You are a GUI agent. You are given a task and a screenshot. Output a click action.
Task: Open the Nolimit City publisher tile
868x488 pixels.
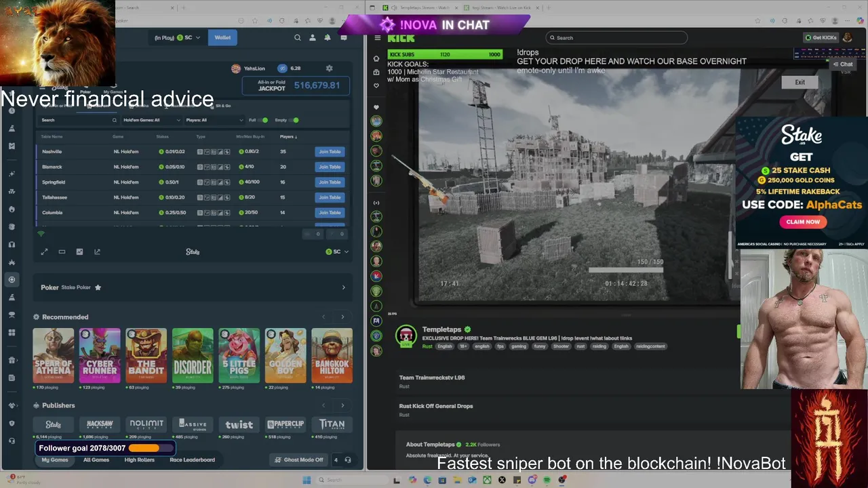146,424
